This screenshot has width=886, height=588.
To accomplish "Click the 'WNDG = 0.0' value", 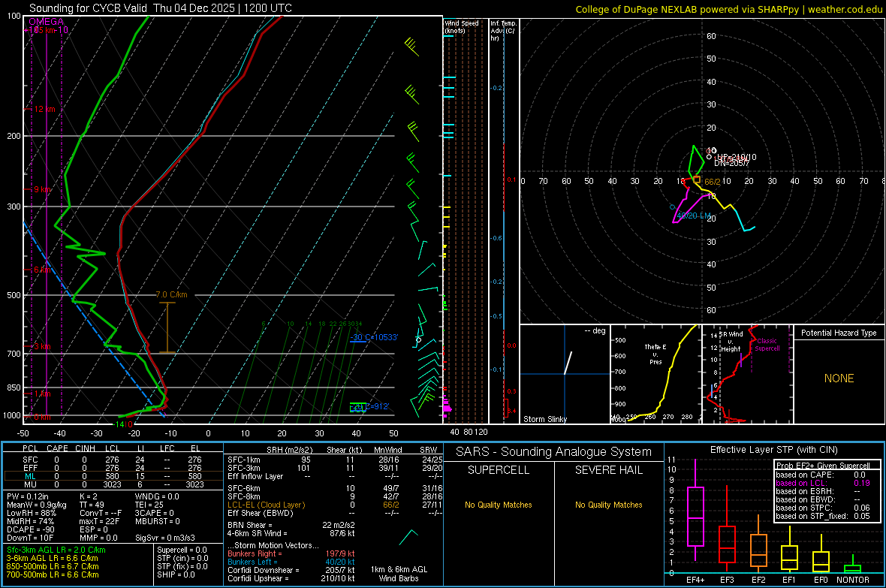I will [x=157, y=496].
